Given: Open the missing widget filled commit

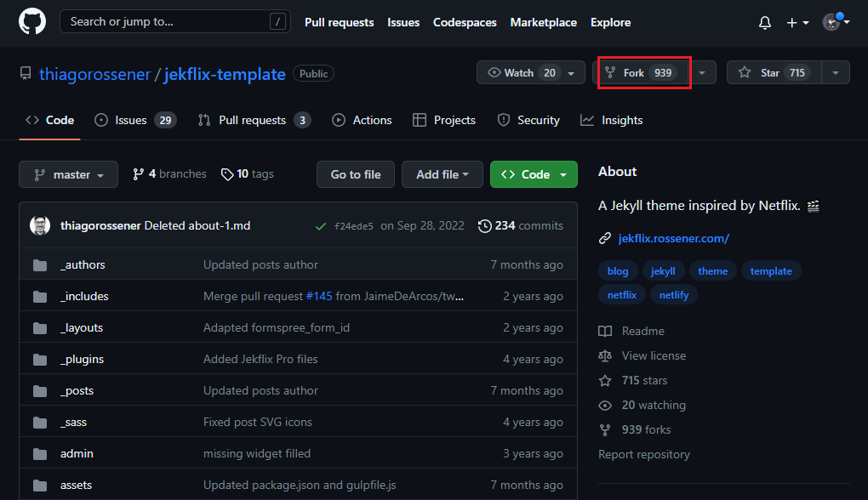Looking at the screenshot, I should (257, 453).
